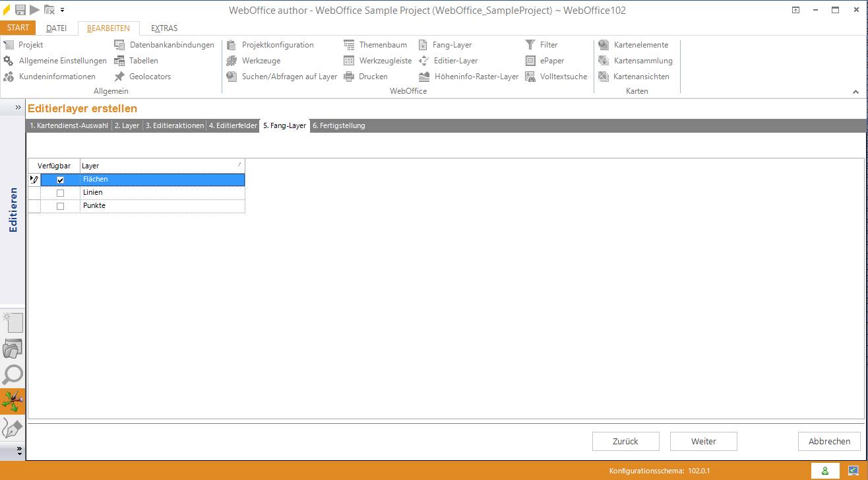This screenshot has width=868, height=480.
Task: Click the folders sidebar icon
Action: (13, 349)
